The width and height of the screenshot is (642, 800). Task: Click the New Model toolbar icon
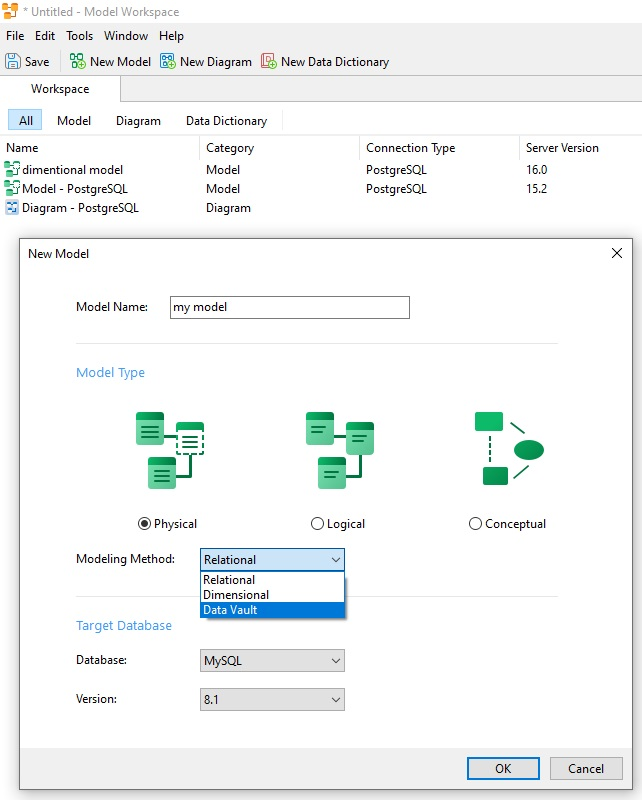(x=78, y=61)
